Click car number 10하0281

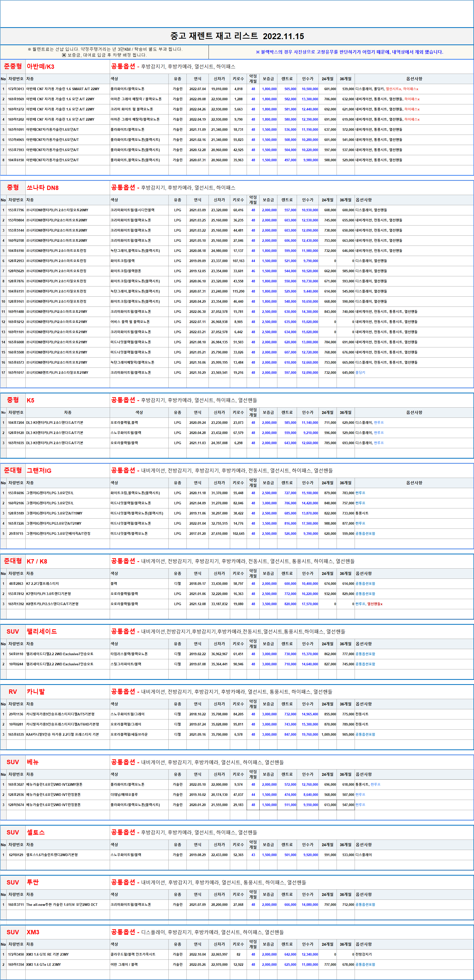tap(16, 724)
